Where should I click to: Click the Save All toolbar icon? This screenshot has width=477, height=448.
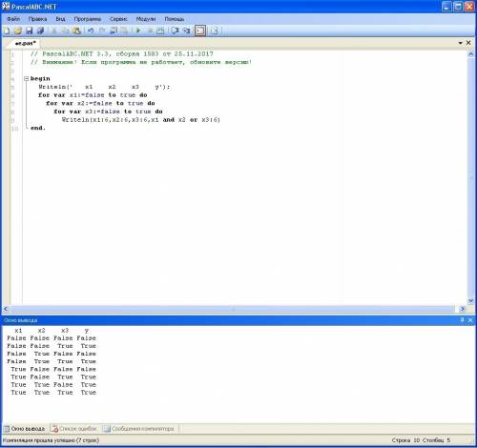click(40, 31)
